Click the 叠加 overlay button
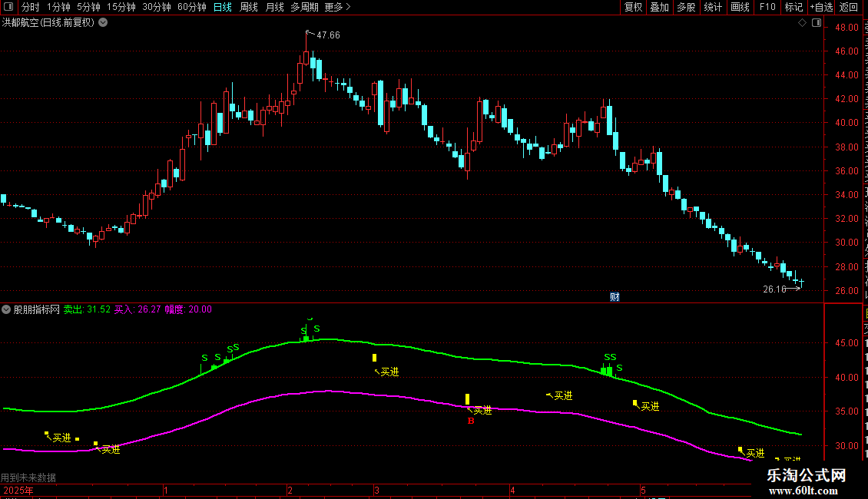Viewport: 868px width, 499px height. pyautogui.click(x=660, y=7)
